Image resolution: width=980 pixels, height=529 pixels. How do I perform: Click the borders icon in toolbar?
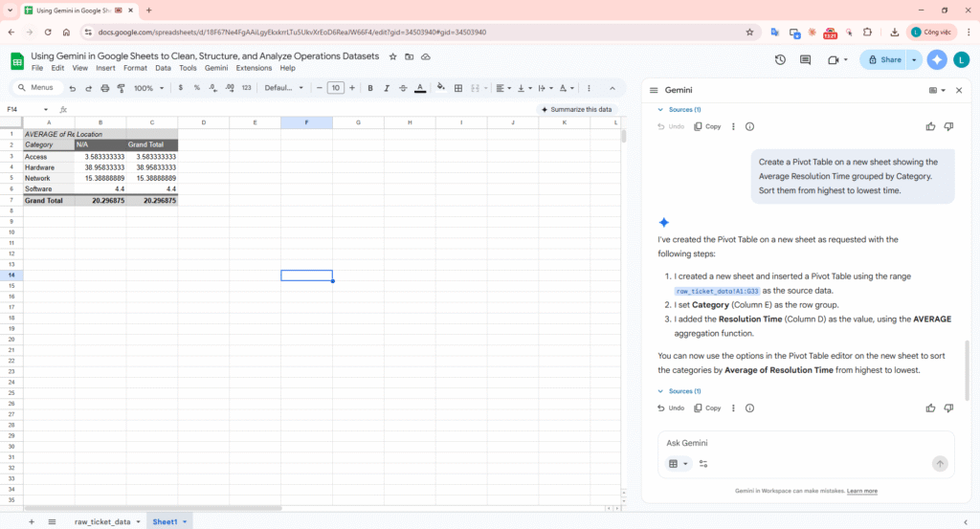click(458, 88)
